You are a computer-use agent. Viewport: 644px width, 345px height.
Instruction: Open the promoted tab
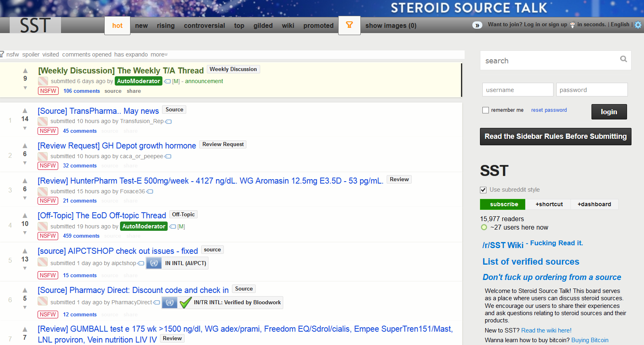pos(318,25)
